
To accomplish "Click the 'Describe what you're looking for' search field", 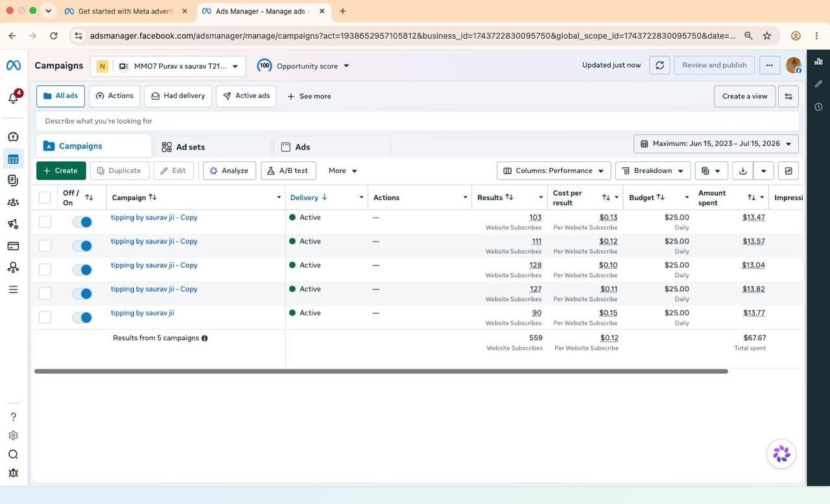I will (x=418, y=121).
